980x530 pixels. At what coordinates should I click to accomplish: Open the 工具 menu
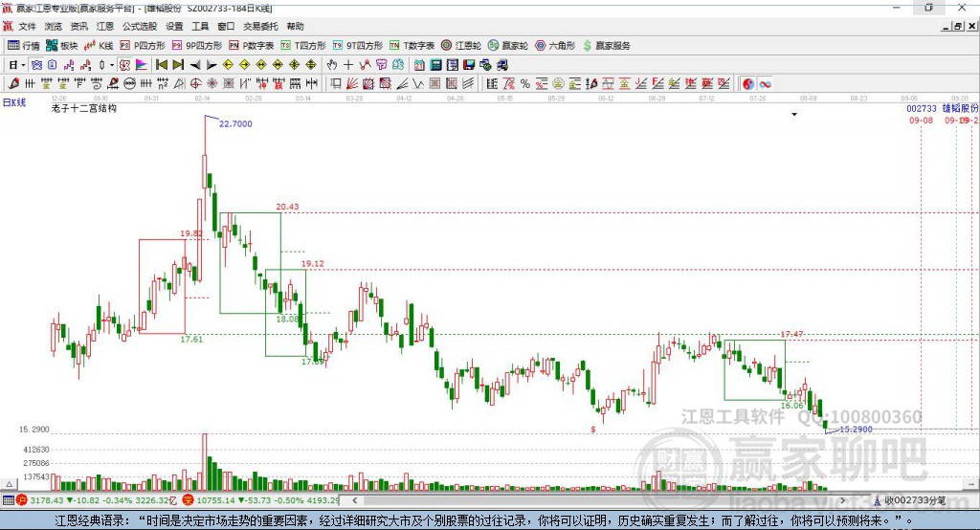tap(200, 26)
